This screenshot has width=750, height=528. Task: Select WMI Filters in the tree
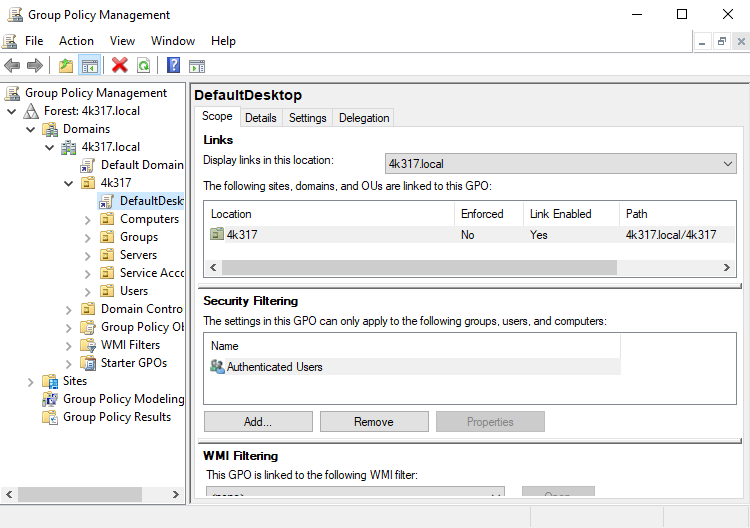point(130,345)
